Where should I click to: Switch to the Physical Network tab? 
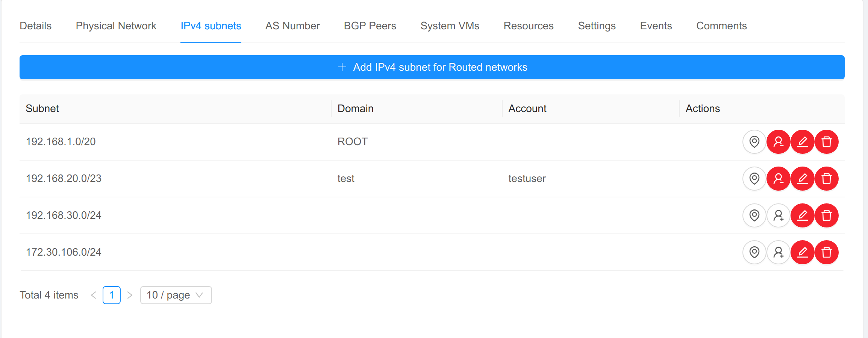tap(116, 26)
